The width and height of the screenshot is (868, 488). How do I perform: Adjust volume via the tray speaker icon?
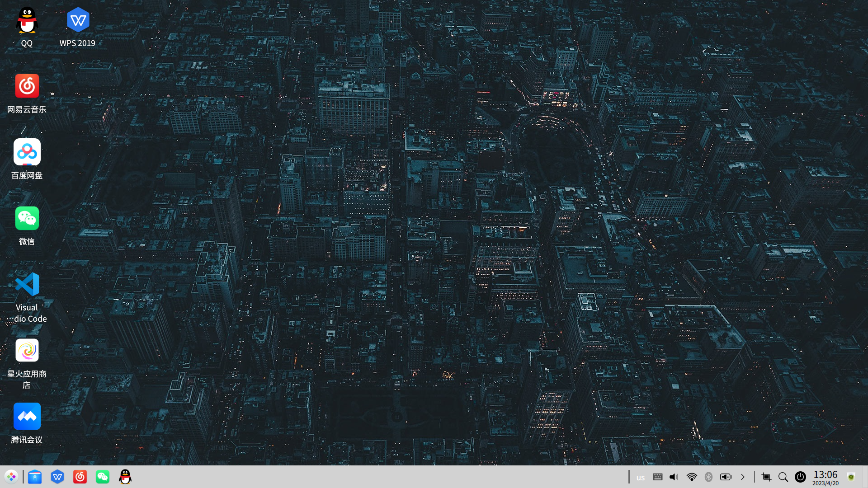[x=674, y=477]
